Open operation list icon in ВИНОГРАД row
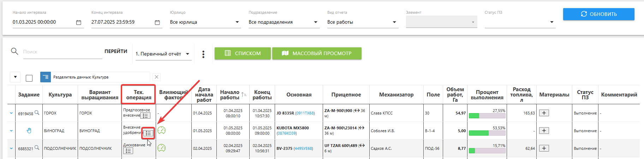This screenshot has width=644, height=159. pos(148,133)
